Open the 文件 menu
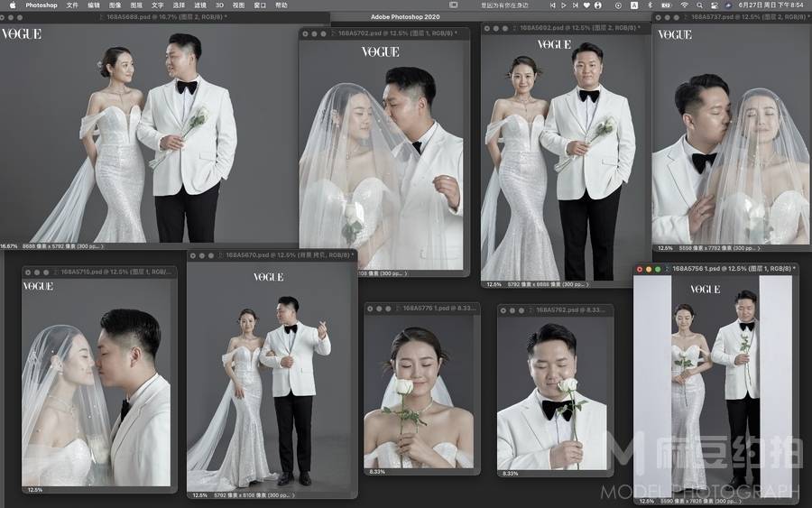Viewport: 812px width, 508px height. (72, 5)
